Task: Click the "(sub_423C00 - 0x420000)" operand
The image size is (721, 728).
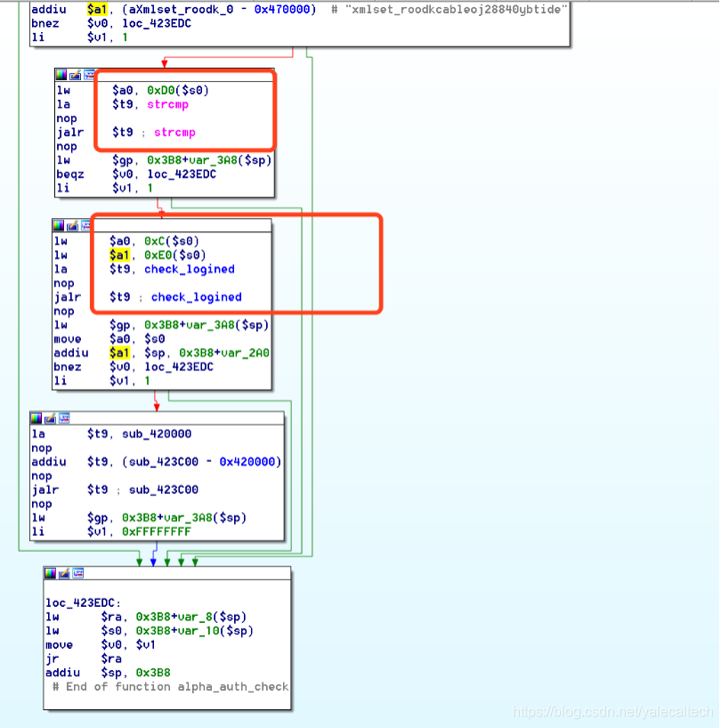Action: click(202, 462)
